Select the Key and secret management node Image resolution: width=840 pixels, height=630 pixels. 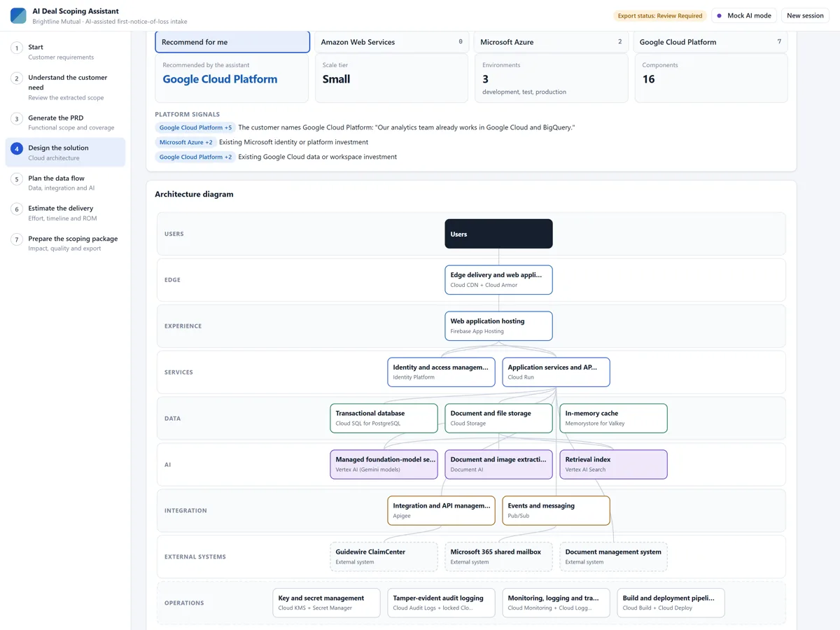coord(326,603)
